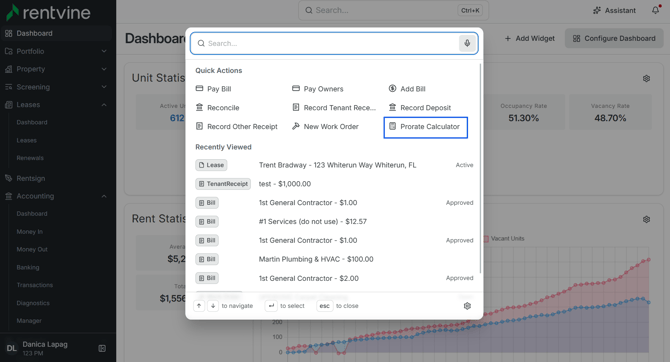Open Manager under Accounting
Viewport: 670px width, 362px height.
29,321
